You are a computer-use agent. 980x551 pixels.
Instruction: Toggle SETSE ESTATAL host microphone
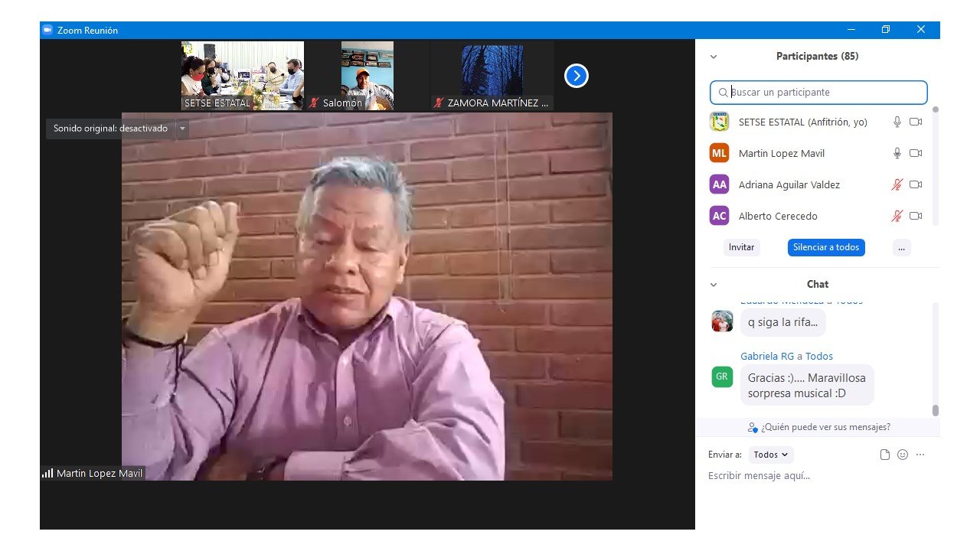click(897, 122)
